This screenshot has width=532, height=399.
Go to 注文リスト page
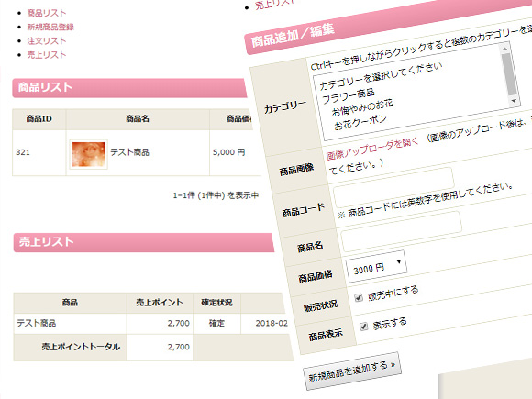pos(47,40)
